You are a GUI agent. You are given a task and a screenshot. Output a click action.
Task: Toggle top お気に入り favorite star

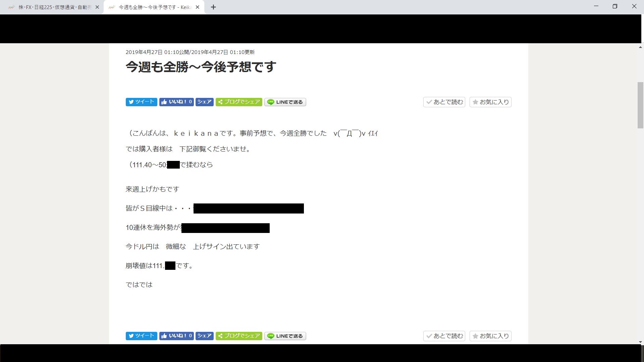pos(490,102)
